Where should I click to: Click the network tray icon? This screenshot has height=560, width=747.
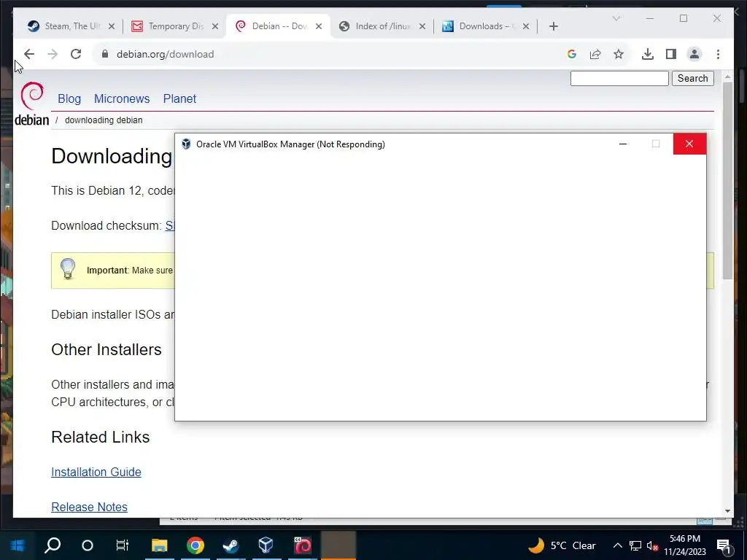635,545
